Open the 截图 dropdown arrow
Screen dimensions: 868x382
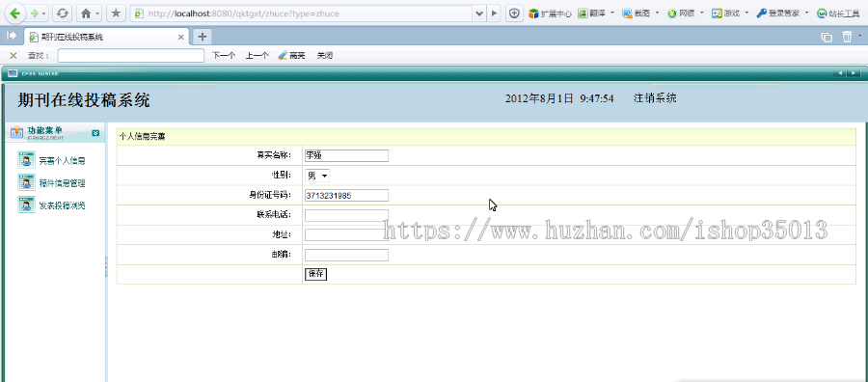[x=657, y=14]
